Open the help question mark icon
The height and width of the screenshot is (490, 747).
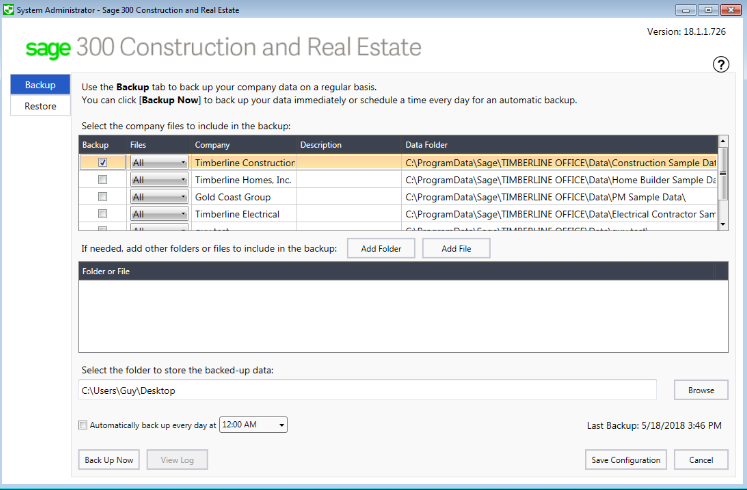point(721,64)
